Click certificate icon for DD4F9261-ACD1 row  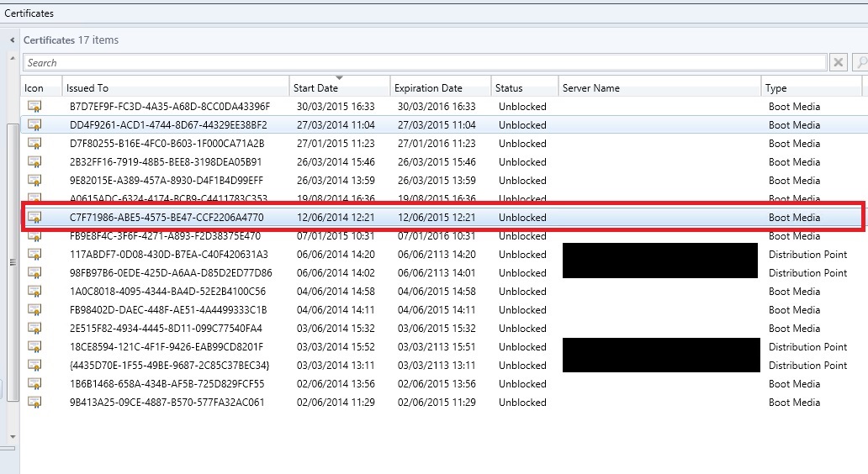[34, 125]
